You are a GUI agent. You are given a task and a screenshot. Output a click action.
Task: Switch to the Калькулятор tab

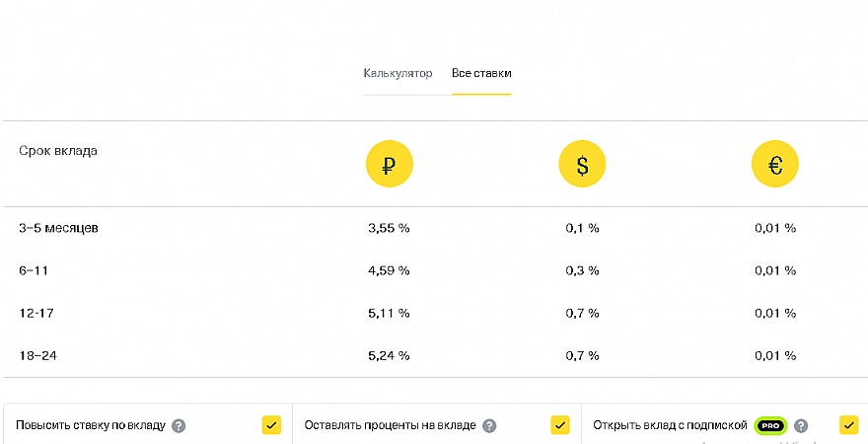point(398,74)
